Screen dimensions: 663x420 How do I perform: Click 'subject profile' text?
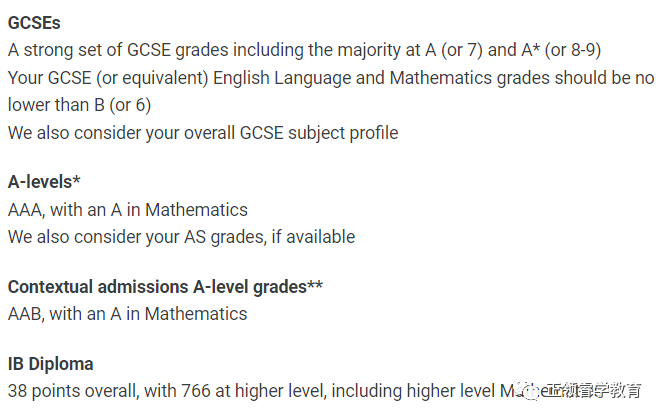(x=343, y=133)
